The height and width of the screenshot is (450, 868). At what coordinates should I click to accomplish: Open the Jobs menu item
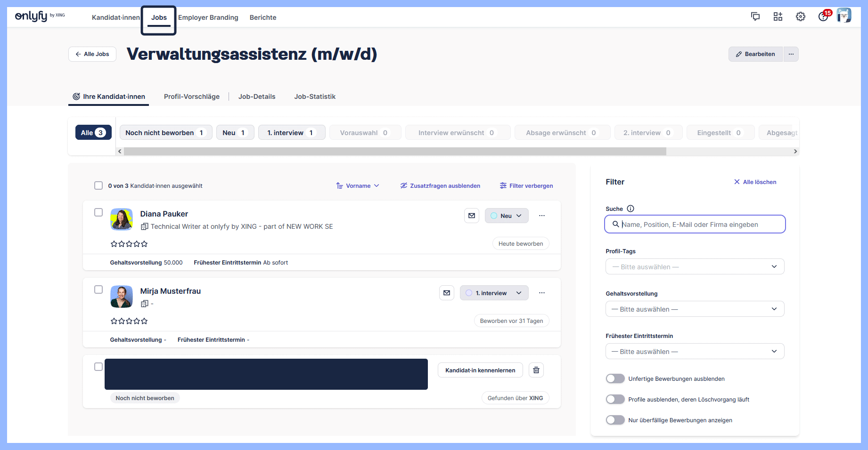point(159,17)
